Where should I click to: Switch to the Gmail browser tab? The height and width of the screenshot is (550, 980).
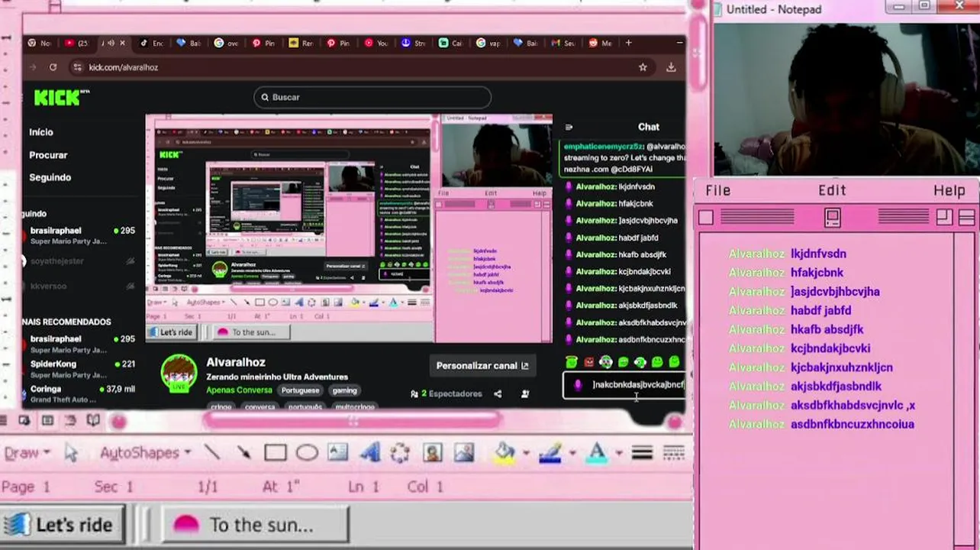(x=564, y=43)
